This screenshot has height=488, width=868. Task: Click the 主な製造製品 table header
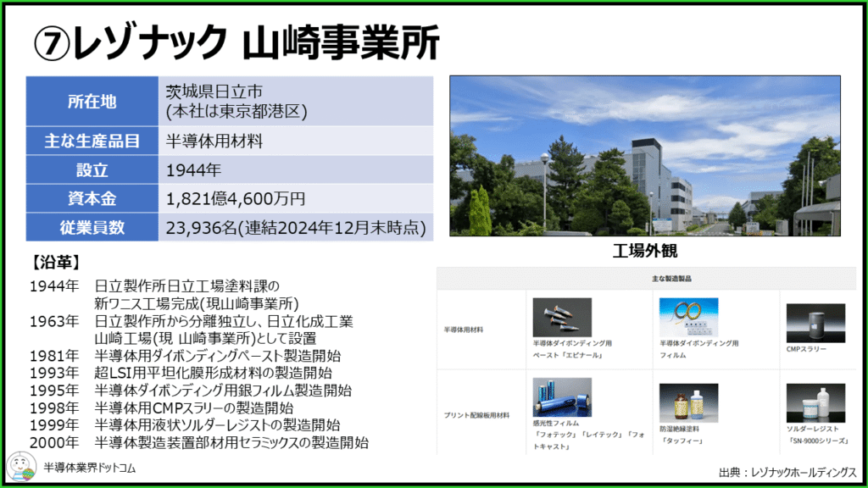(x=645, y=278)
